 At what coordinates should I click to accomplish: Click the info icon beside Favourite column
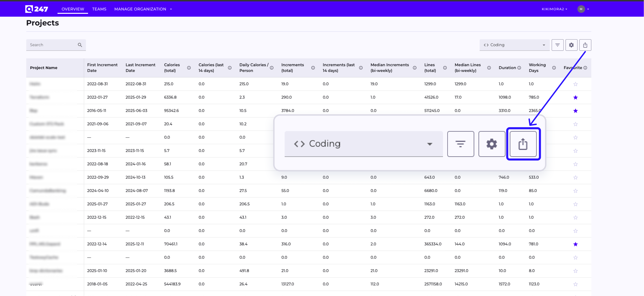click(x=586, y=68)
